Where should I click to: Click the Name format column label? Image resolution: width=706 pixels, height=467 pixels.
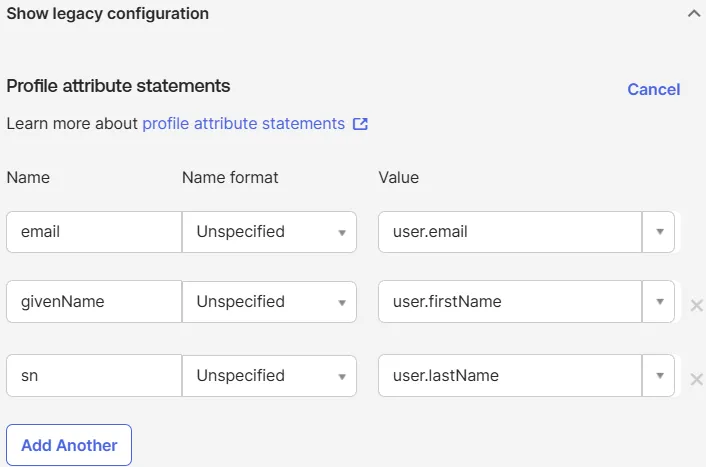click(230, 177)
